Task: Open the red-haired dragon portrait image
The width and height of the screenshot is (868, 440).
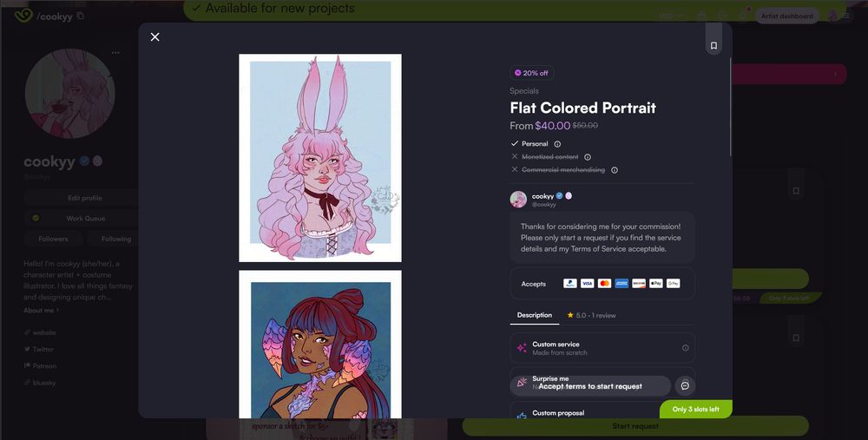Action: point(320,345)
